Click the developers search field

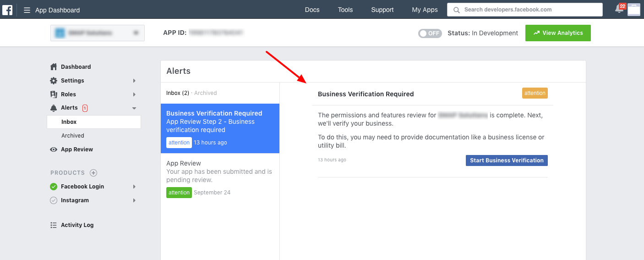point(525,10)
